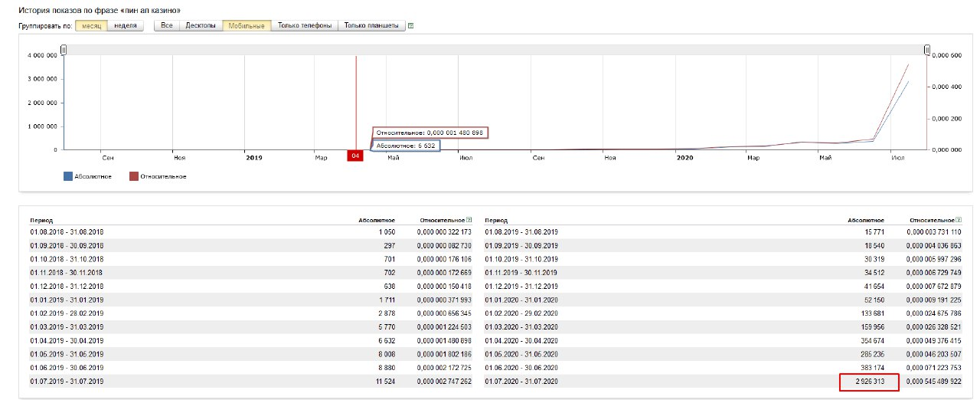Image resolution: width=980 pixels, height=400 pixels.
Task: Click the red Относительное legend square
Action: coord(133,176)
